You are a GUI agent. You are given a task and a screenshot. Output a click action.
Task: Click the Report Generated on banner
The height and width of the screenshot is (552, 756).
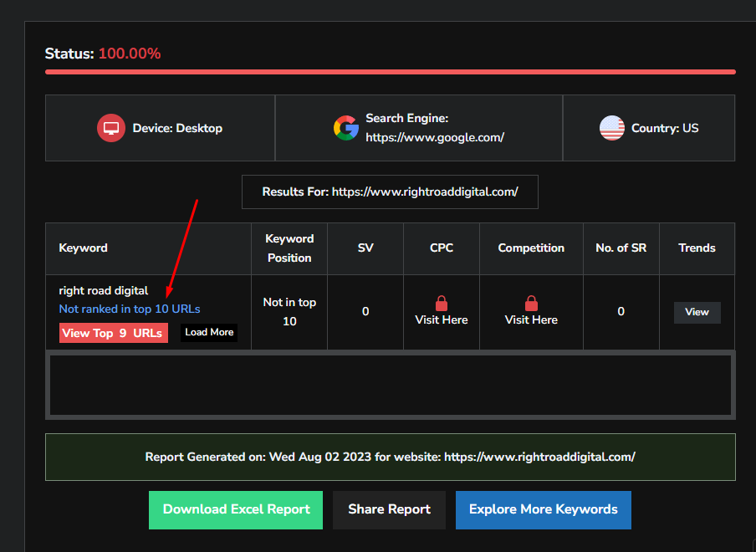pyautogui.click(x=390, y=457)
